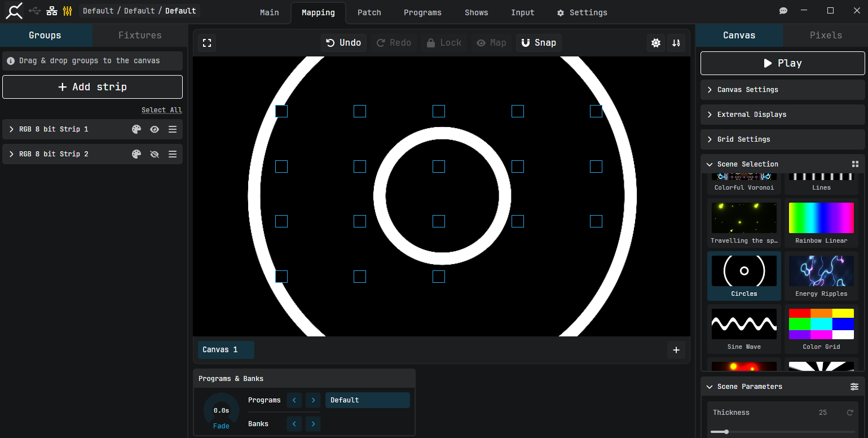
Task: Click the Fade time dial
Action: pyautogui.click(x=221, y=410)
